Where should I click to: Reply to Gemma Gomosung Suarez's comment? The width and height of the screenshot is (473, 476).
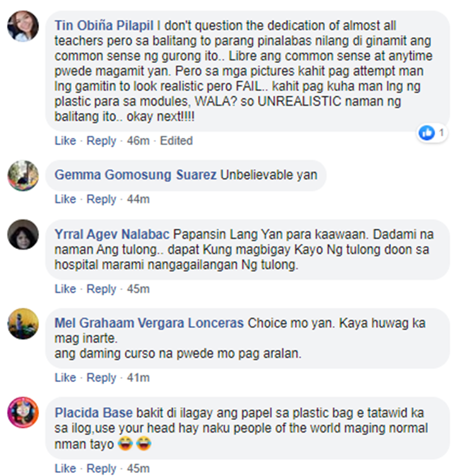(102, 199)
